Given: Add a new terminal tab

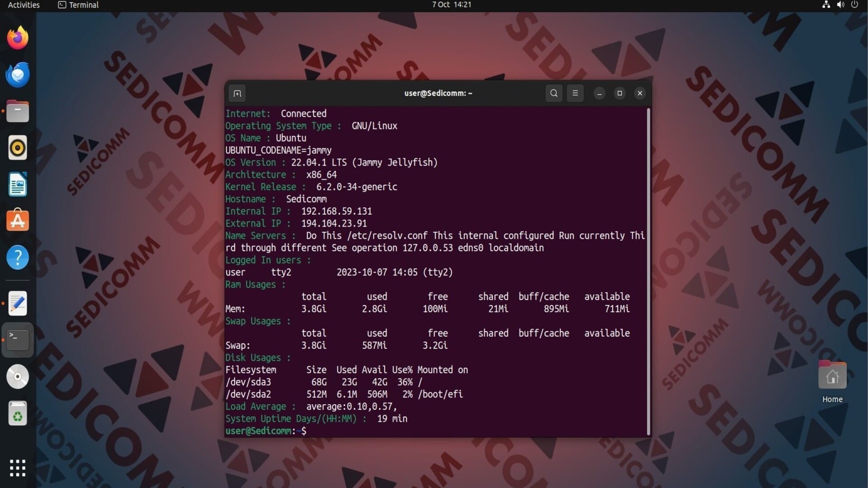Looking at the screenshot, I should pos(237,94).
